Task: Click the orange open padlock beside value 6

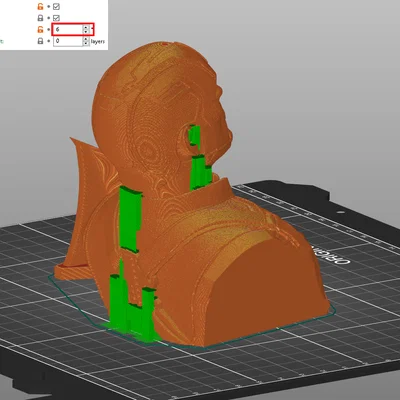Action: 40,29
